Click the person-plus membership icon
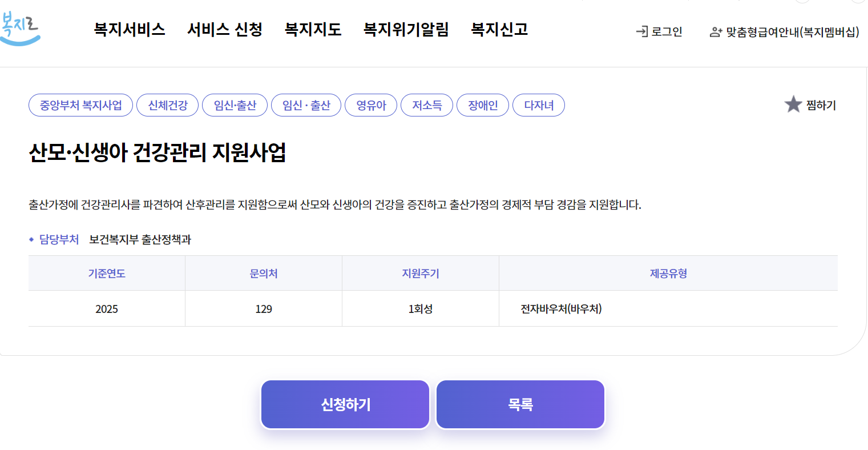This screenshot has height=450, width=868. click(716, 31)
